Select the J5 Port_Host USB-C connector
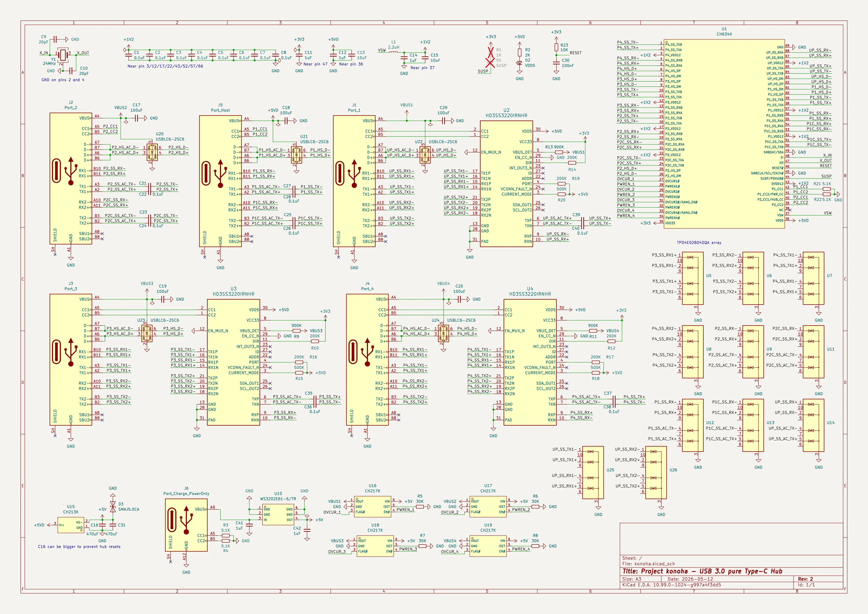This screenshot has width=868, height=614. (x=220, y=181)
